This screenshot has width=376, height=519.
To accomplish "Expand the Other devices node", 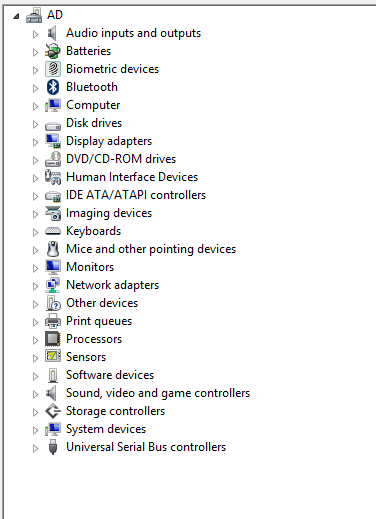I will tap(35, 304).
